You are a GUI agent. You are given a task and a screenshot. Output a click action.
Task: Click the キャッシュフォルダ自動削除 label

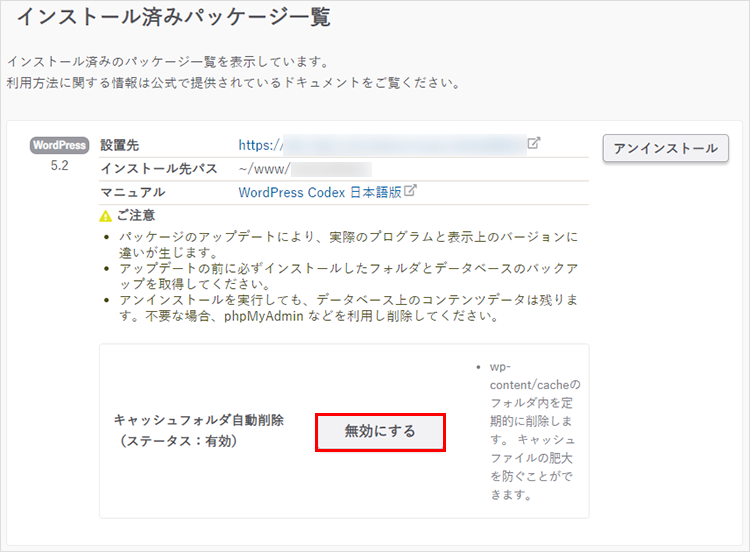pyautogui.click(x=198, y=420)
